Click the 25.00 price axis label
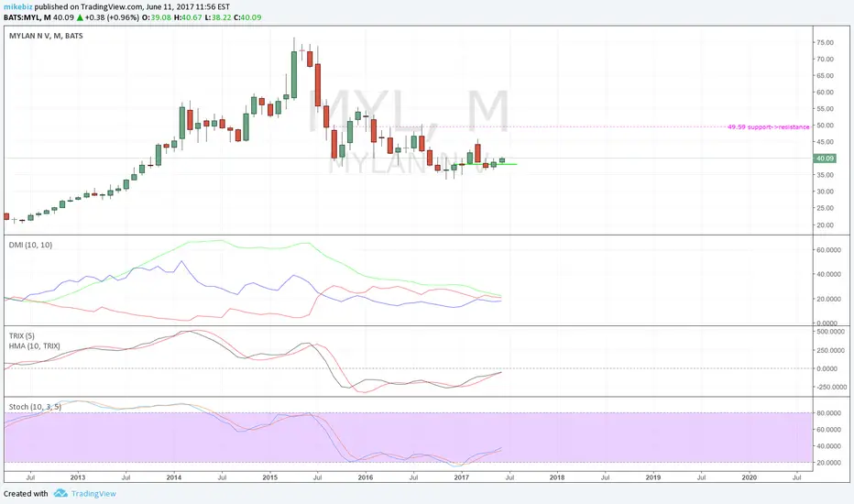 825,208
